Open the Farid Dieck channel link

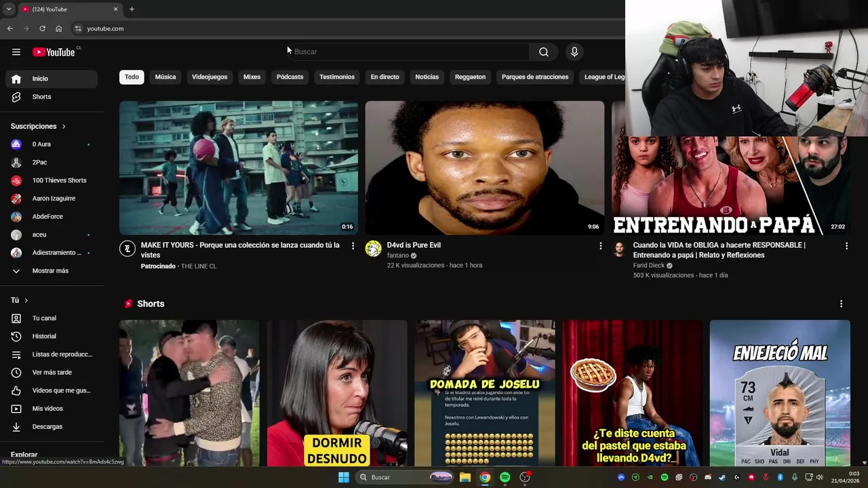tap(649, 266)
